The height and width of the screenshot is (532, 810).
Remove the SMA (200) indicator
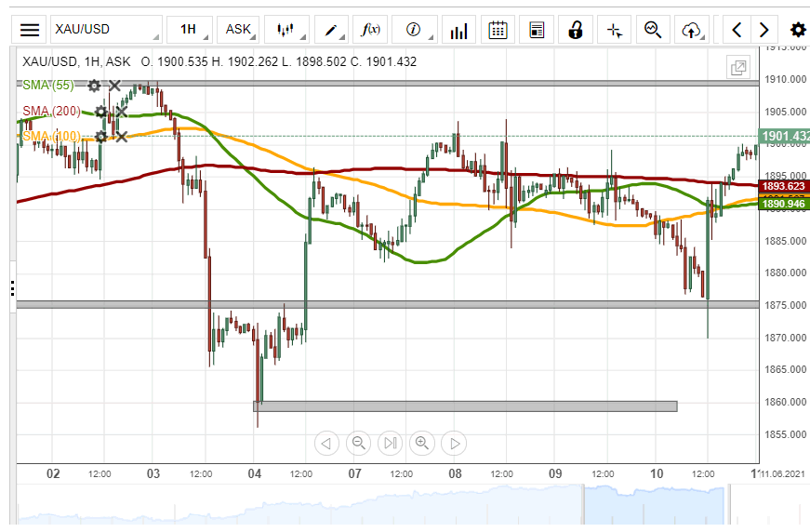[x=121, y=112]
